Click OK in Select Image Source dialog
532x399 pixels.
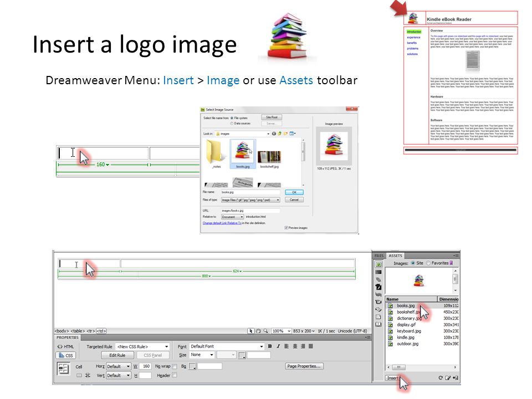[294, 192]
